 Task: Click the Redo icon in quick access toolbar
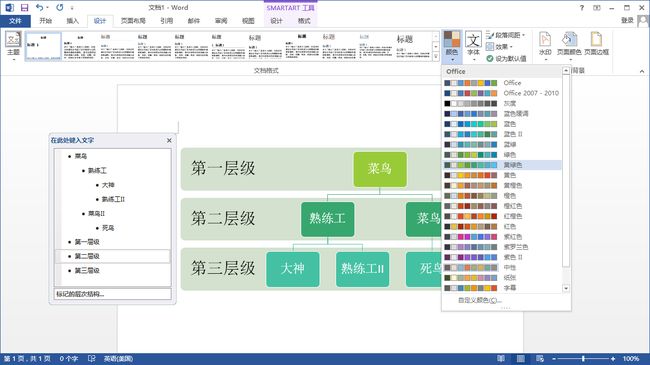[x=60, y=7]
